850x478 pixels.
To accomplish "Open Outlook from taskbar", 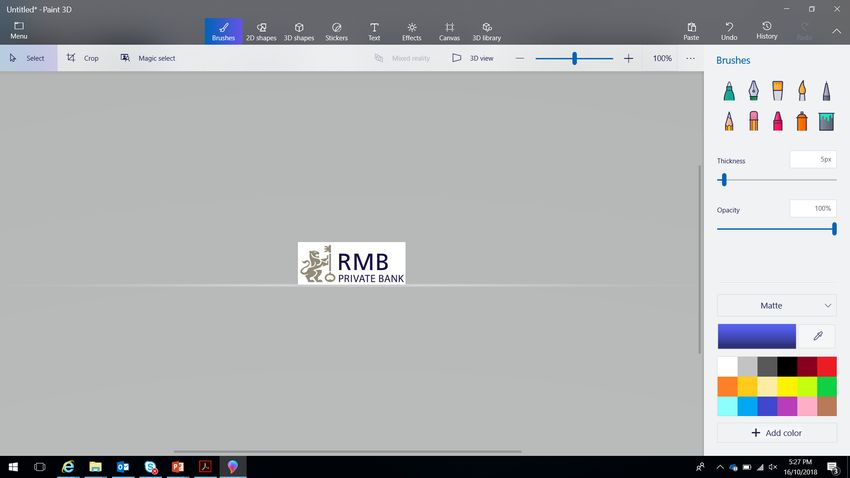I will coord(123,467).
